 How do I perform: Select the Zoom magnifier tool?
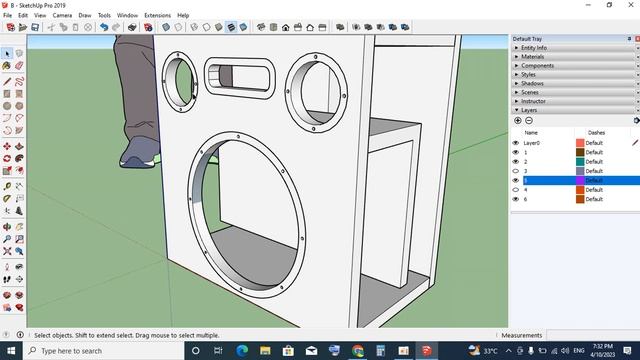coord(7,239)
